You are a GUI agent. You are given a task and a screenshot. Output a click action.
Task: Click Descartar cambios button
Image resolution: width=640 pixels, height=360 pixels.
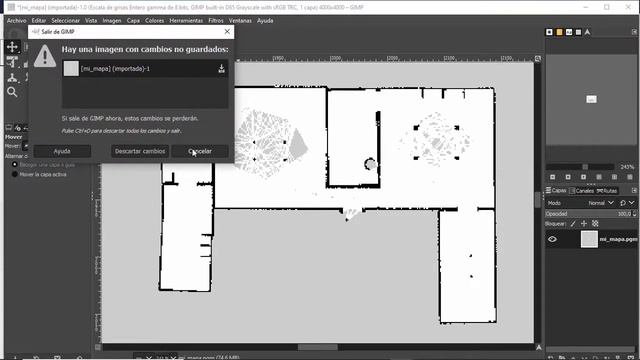(140, 151)
